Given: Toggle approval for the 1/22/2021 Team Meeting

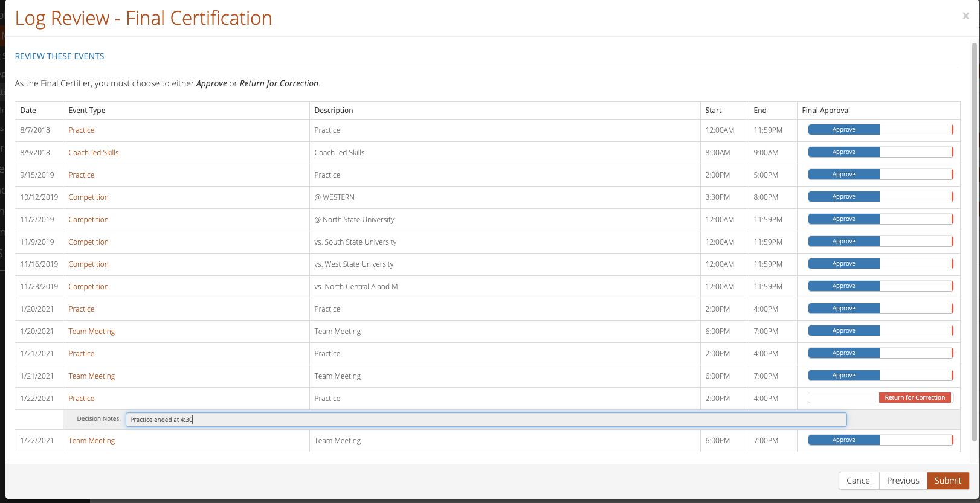Looking at the screenshot, I should pos(880,440).
